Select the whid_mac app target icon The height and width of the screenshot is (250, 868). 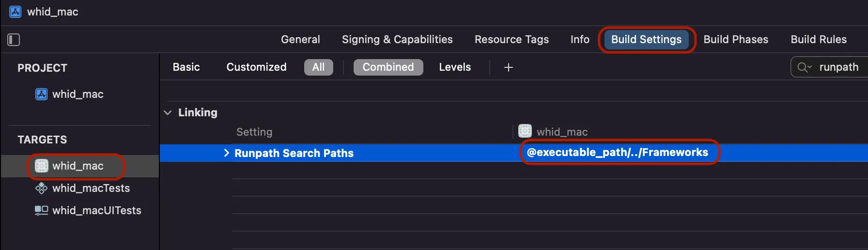click(x=42, y=166)
